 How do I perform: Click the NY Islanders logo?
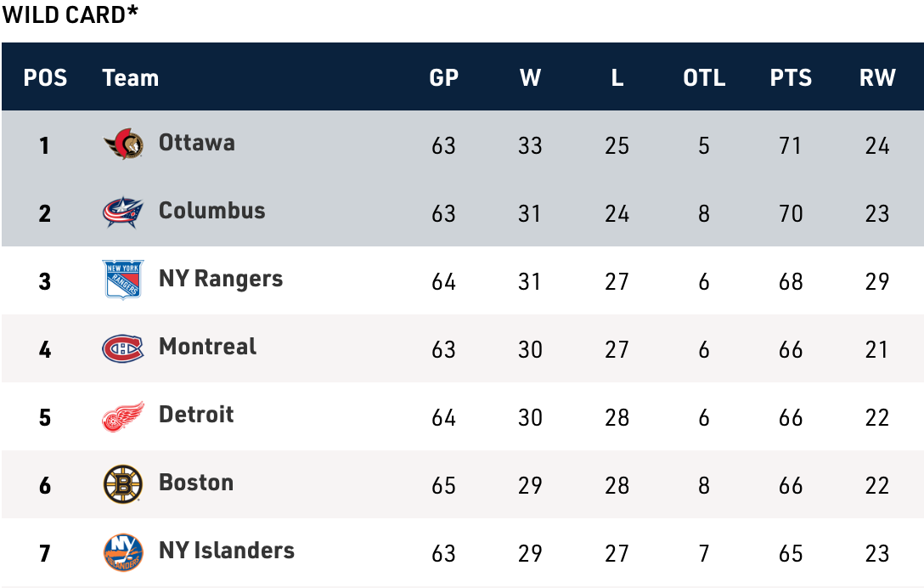[x=123, y=552]
